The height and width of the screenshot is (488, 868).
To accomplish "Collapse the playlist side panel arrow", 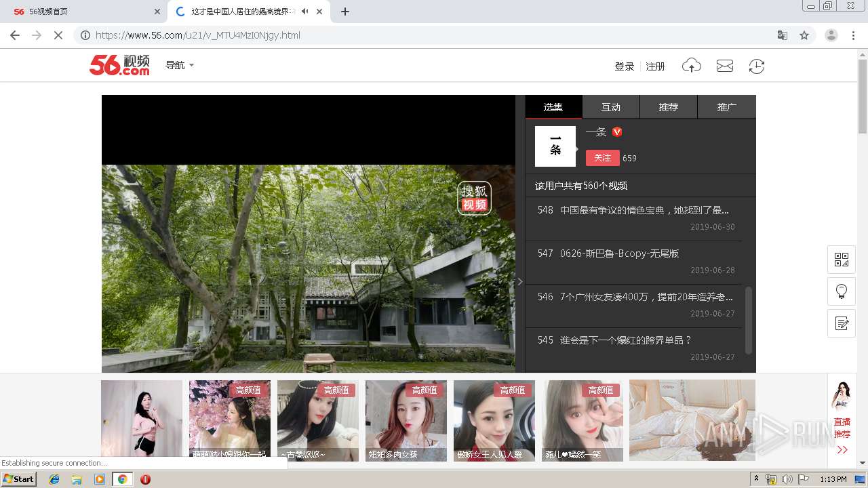I will tap(520, 281).
